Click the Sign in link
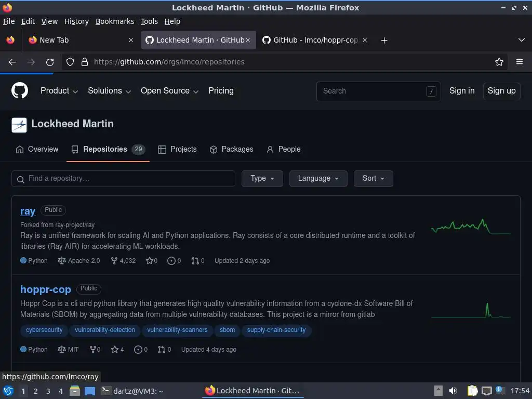Image resolution: width=532 pixels, height=399 pixels. point(462,90)
